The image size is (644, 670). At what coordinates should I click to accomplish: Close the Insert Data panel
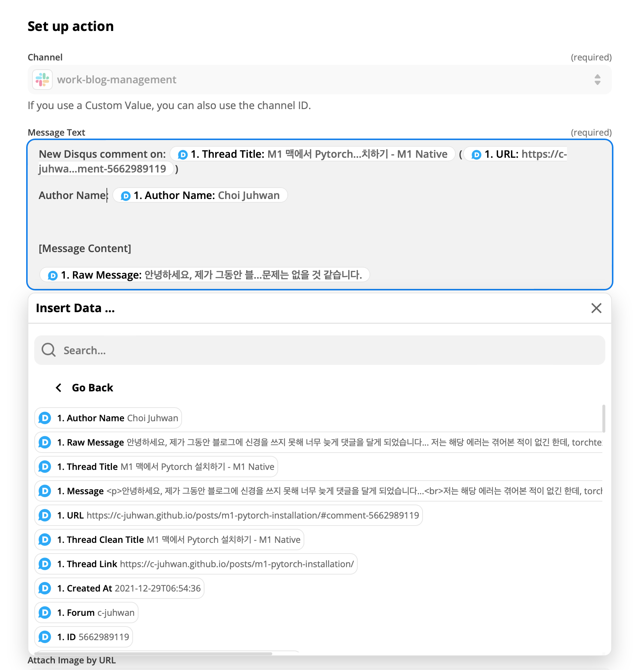[x=596, y=308]
